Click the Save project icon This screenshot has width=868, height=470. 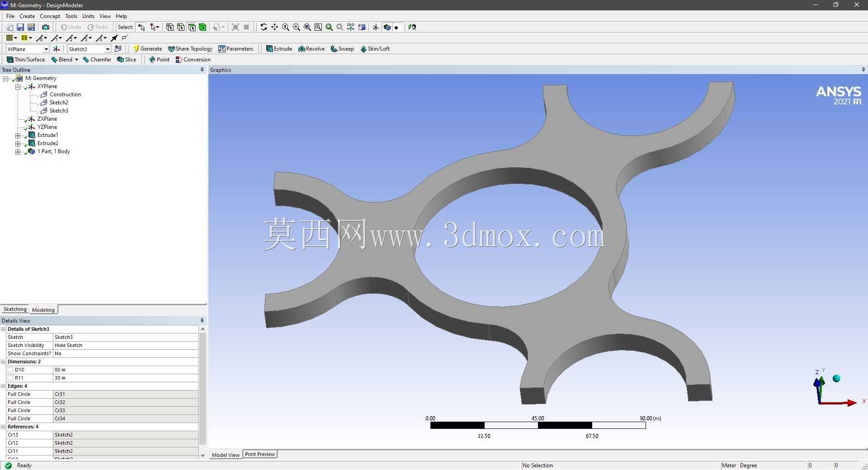click(20, 27)
